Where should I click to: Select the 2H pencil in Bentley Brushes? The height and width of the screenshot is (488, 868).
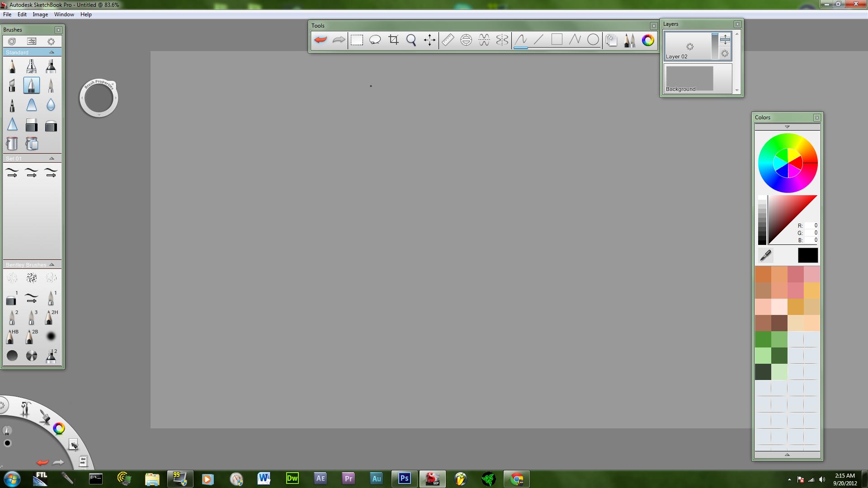tap(51, 317)
